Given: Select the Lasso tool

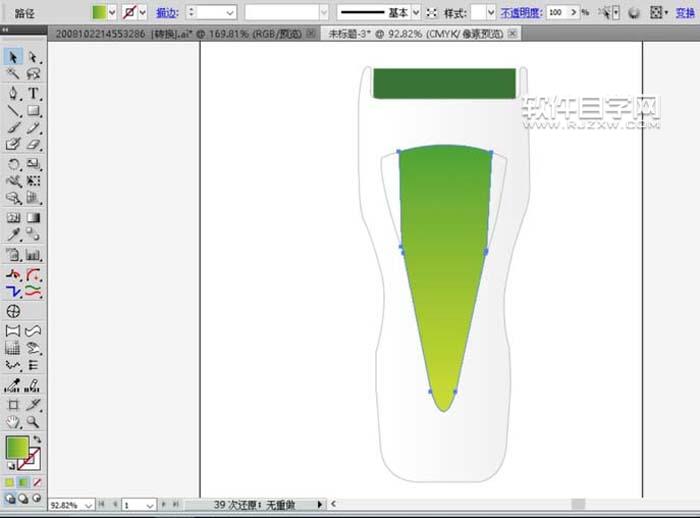Looking at the screenshot, I should coord(33,74).
